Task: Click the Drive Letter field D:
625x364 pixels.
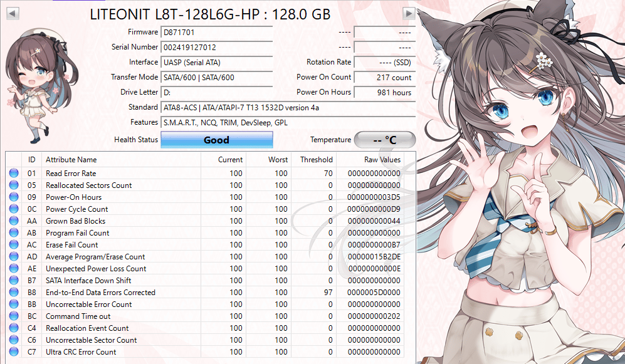Action: point(216,92)
